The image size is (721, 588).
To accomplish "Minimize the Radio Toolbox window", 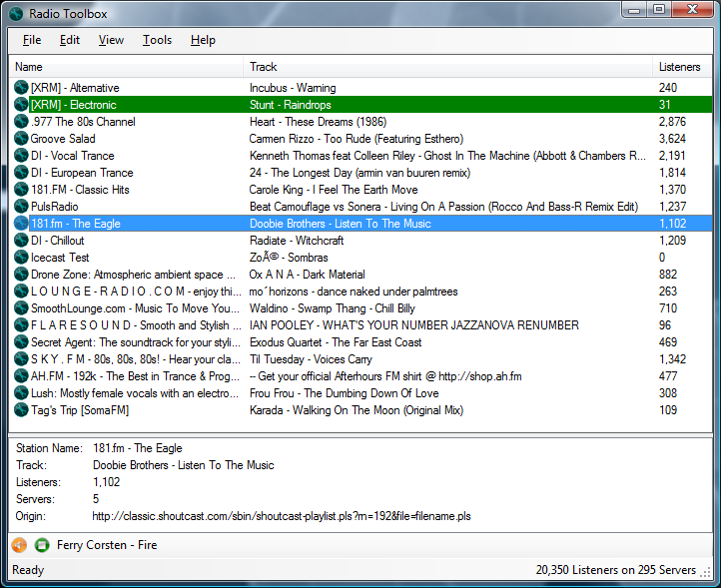I will (x=634, y=9).
